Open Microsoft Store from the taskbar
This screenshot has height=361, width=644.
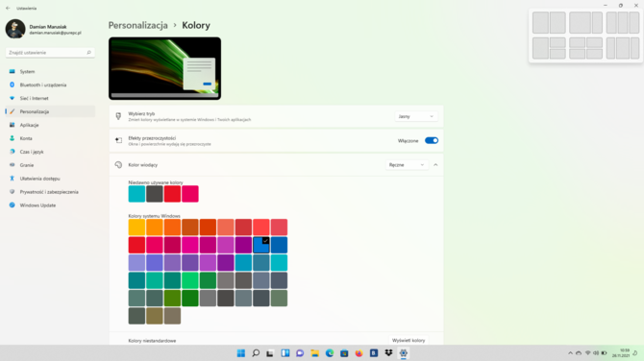[x=344, y=353]
